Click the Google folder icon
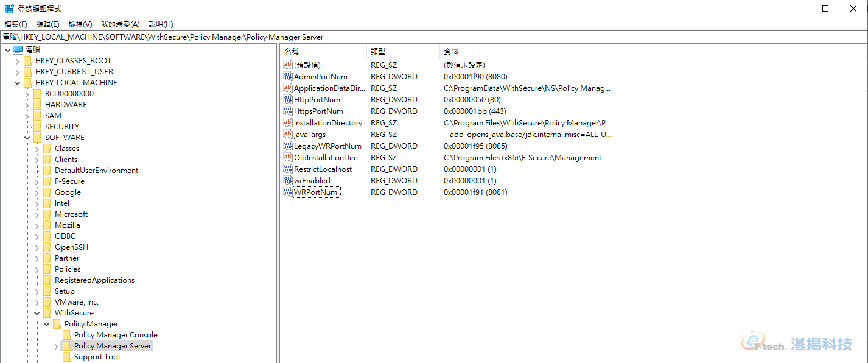Screen dimensions: 868x363 pos(47,192)
